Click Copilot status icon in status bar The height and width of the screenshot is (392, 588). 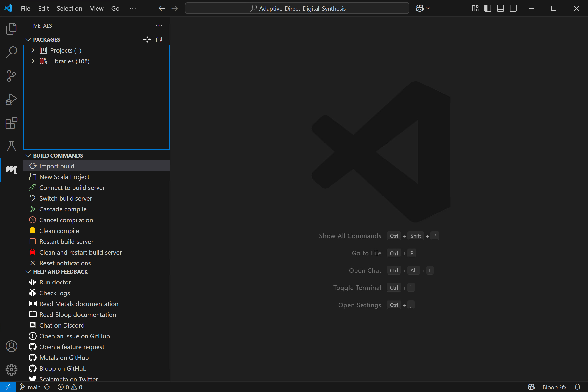point(531,387)
